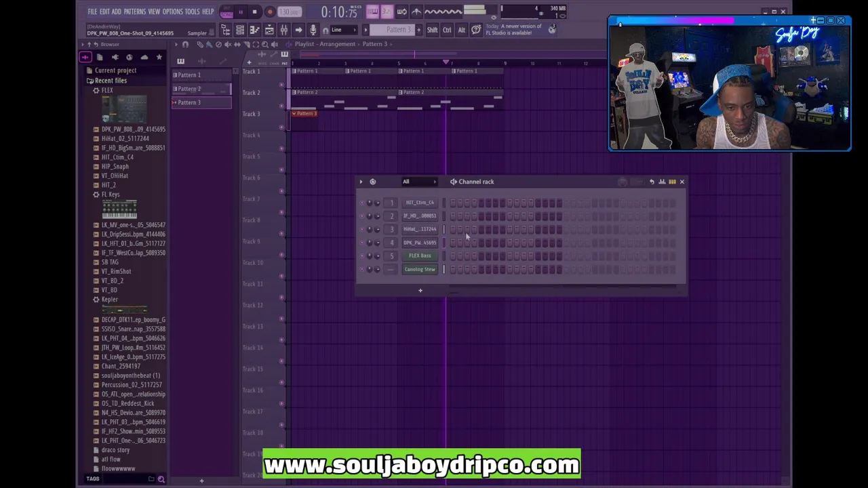Viewport: 868px width, 488px height.
Task: Toggle the Channel rack swing knob
Action: coord(623,182)
